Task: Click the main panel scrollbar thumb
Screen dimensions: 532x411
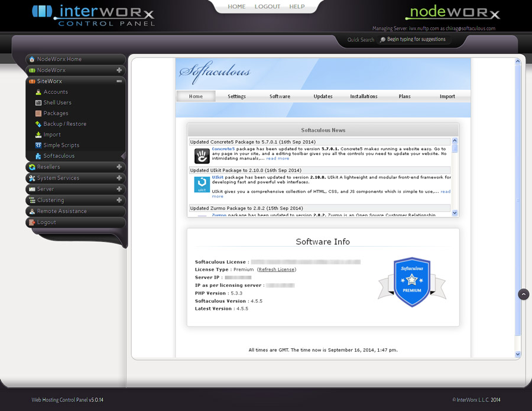Action: pyautogui.click(x=518, y=200)
